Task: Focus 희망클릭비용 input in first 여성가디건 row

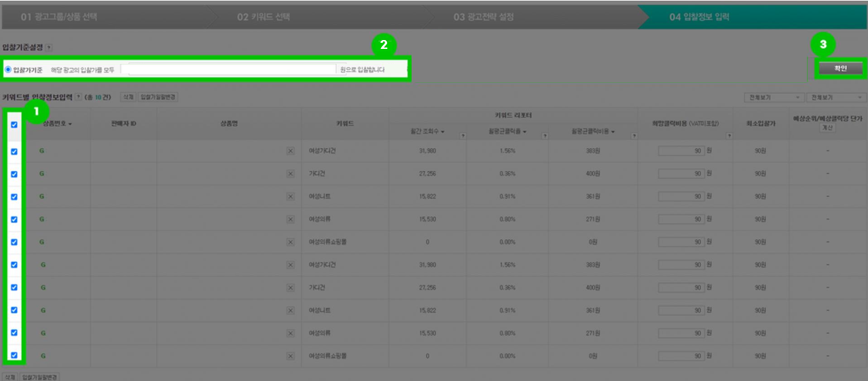Action: pos(681,151)
